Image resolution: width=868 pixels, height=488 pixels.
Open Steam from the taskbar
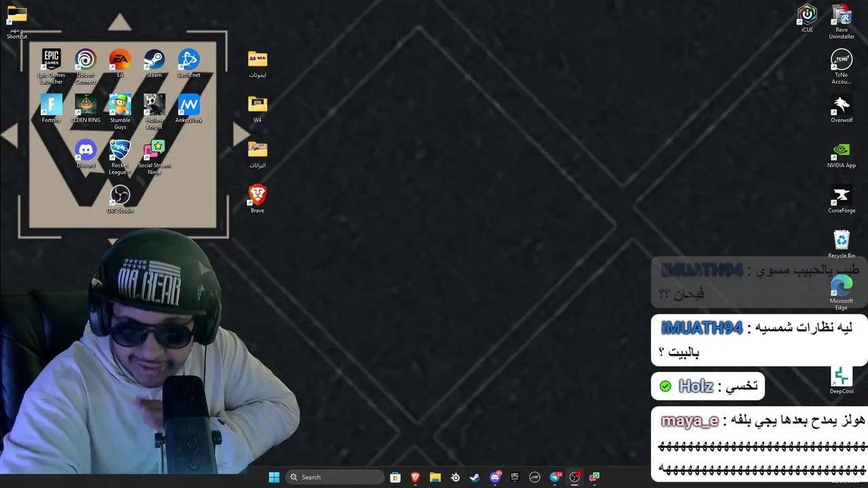[x=475, y=477]
